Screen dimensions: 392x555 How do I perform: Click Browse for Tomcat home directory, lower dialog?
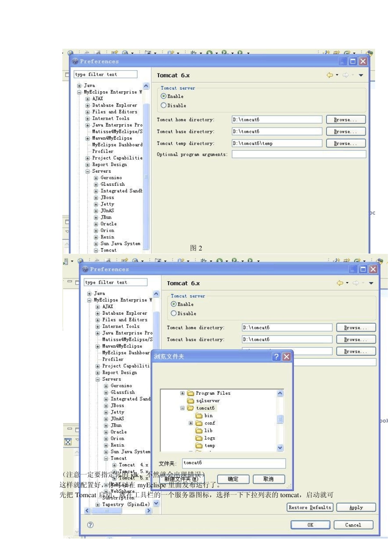pos(356,327)
